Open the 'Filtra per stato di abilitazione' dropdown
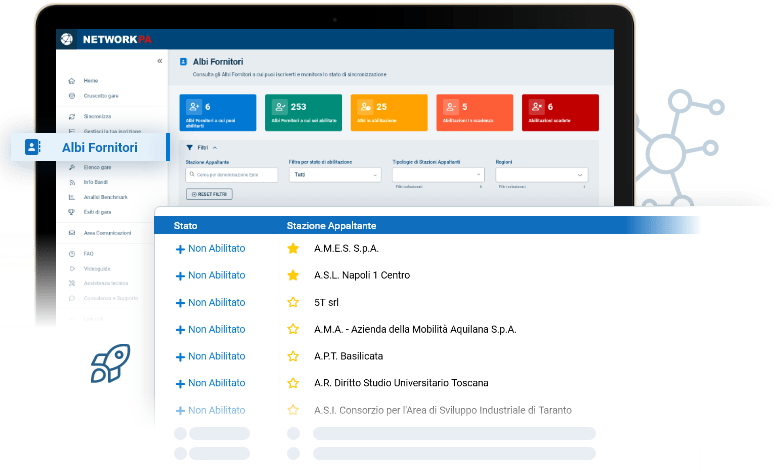774x474 pixels. click(335, 175)
